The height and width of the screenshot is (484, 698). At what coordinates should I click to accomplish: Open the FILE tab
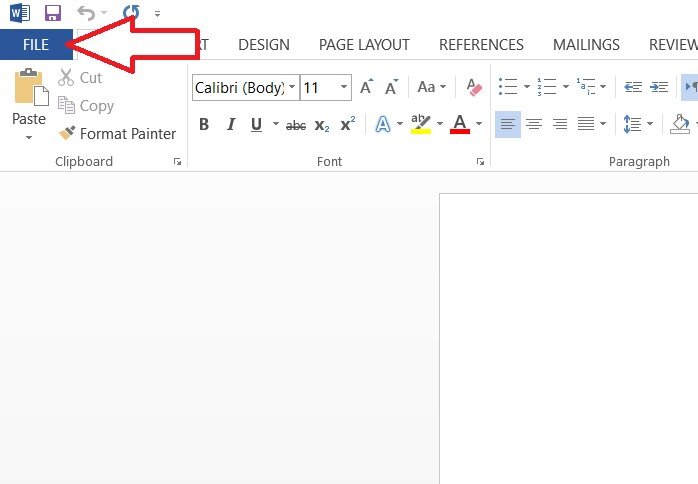click(35, 44)
